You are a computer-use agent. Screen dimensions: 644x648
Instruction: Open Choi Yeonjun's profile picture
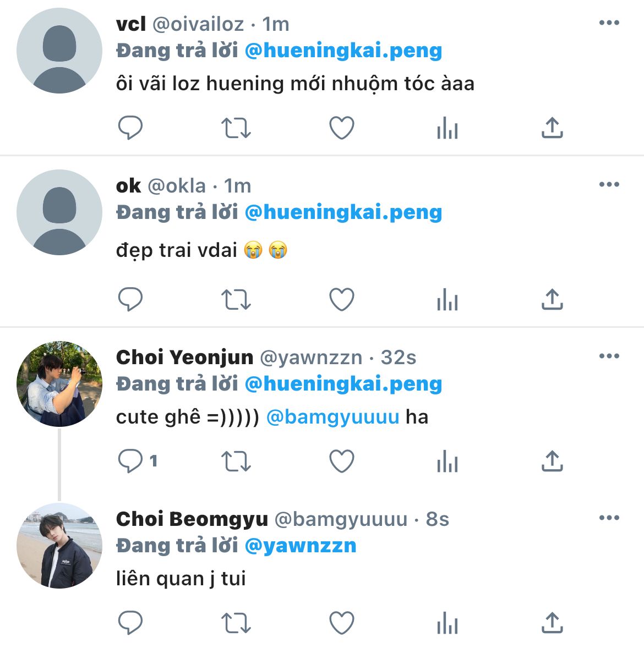[x=59, y=384]
